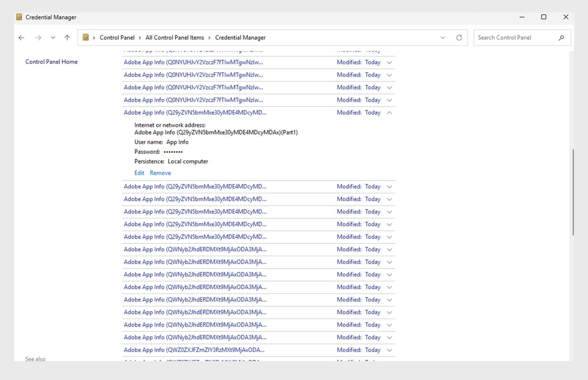Viewport: 588px width, 380px height.
Task: Click the up-one-level arrow icon
Action: [x=67, y=38]
